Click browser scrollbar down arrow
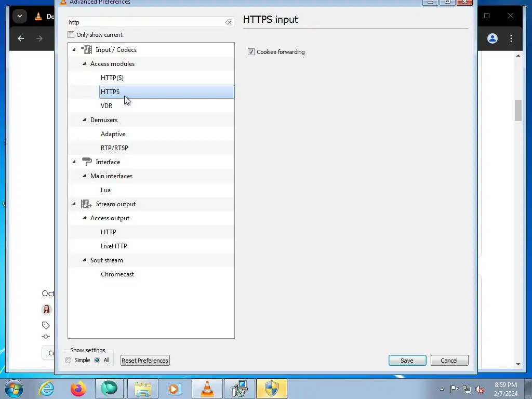This screenshot has height=399, width=532. (x=518, y=364)
